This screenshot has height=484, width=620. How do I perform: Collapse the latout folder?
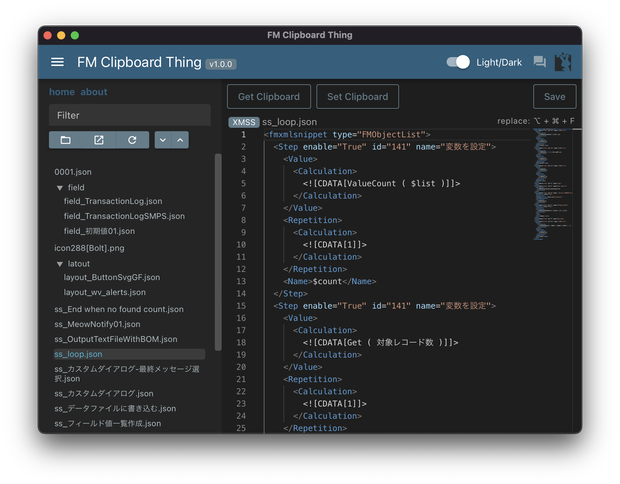coord(60,264)
